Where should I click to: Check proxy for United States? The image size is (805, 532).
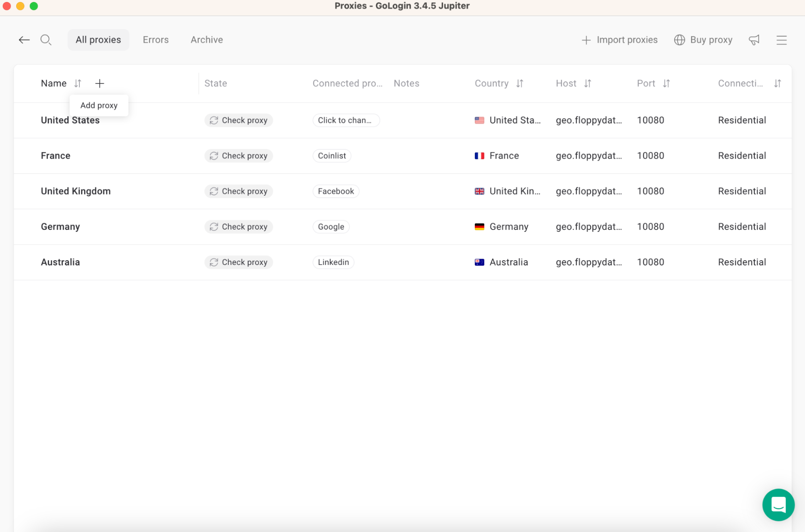(x=238, y=120)
